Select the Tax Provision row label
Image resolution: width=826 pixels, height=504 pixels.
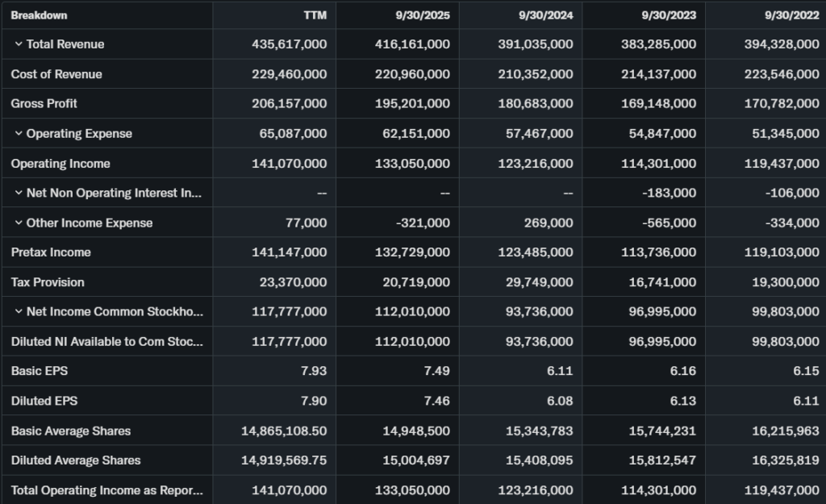pos(48,282)
